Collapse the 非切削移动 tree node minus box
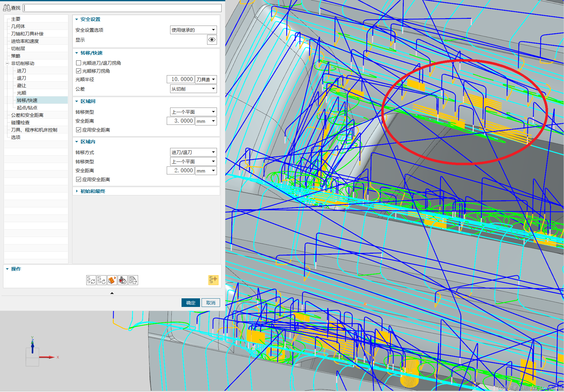This screenshot has width=564, height=392. click(7, 63)
